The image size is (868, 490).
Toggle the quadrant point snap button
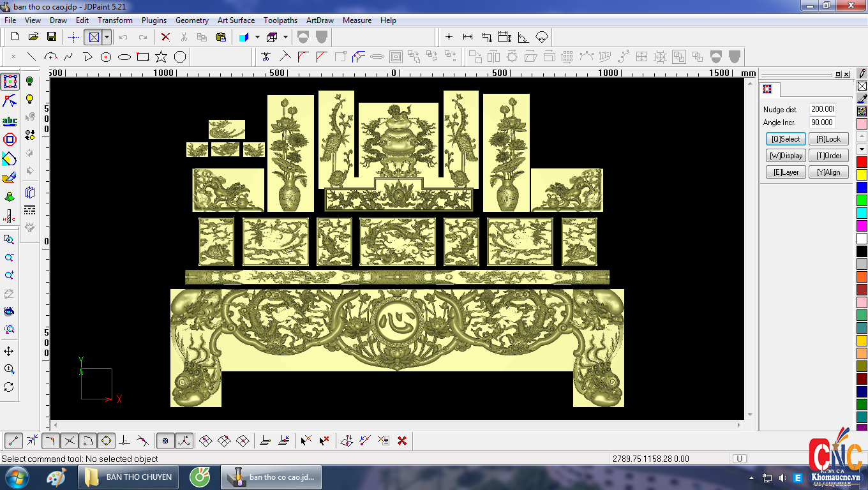pos(106,440)
